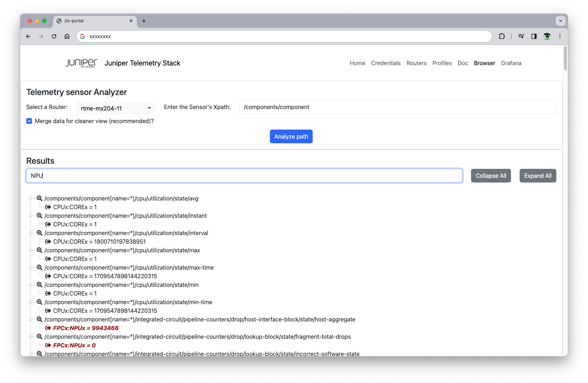Close the jts-portal tab
Viewport: 588px width, 383px height.
(x=131, y=21)
